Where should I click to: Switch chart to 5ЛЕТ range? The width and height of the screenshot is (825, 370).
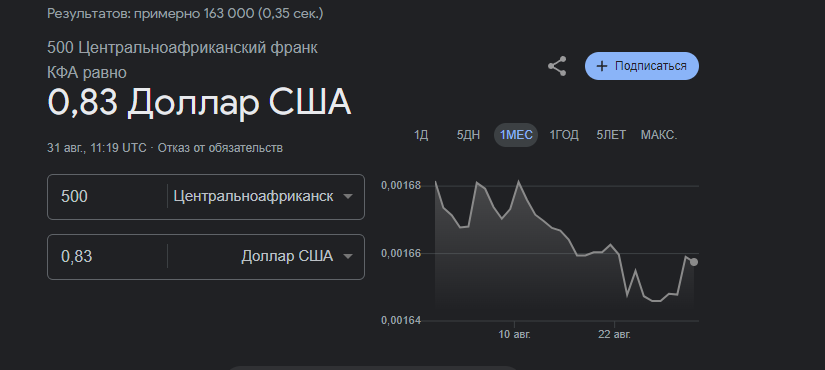coord(611,135)
